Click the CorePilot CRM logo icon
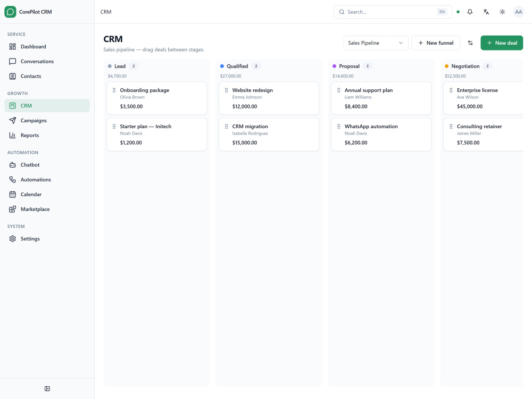This screenshot has height=399, width=532. tap(10, 12)
